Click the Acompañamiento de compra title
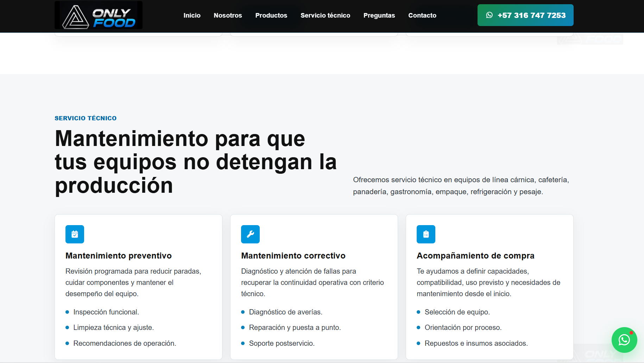This screenshot has width=644, height=363. tap(475, 256)
